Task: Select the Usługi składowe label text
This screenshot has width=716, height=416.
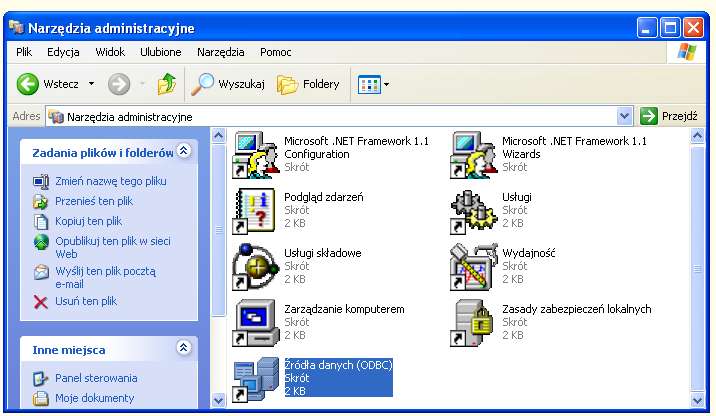Action: pos(323,253)
